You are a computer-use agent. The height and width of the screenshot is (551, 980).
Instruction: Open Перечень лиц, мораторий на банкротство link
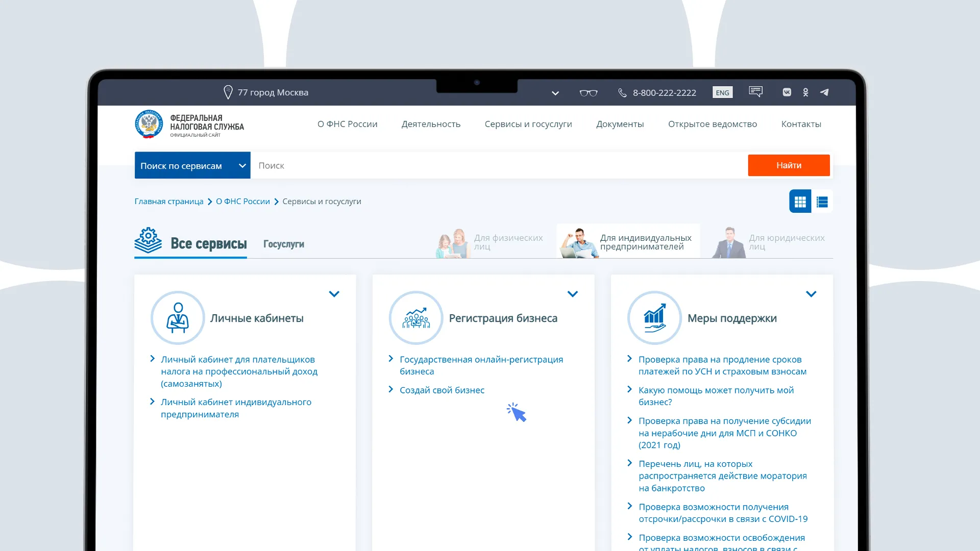point(723,476)
